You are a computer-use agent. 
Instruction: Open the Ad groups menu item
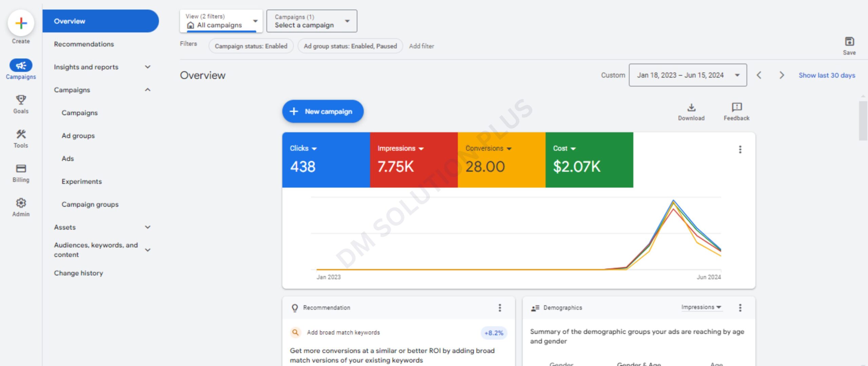coord(78,136)
